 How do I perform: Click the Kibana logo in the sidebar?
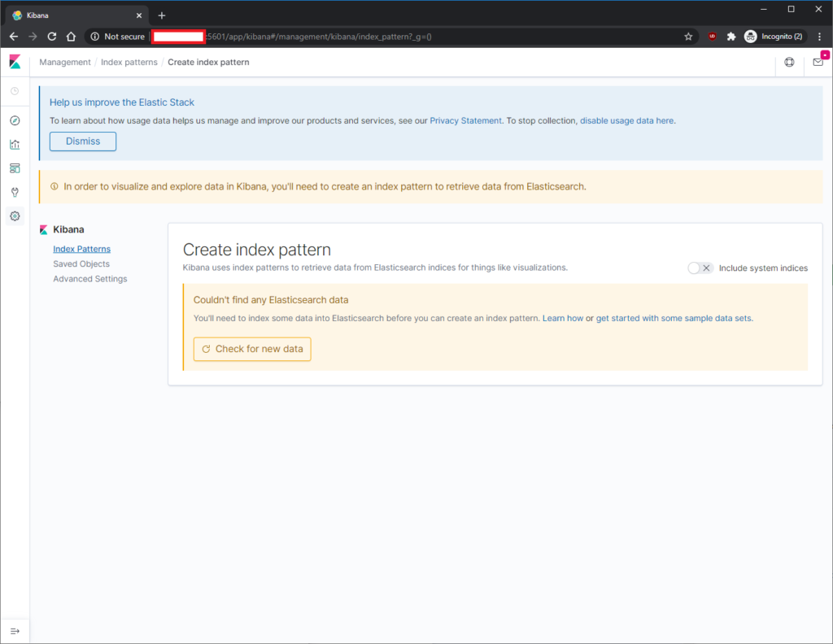tap(15, 62)
